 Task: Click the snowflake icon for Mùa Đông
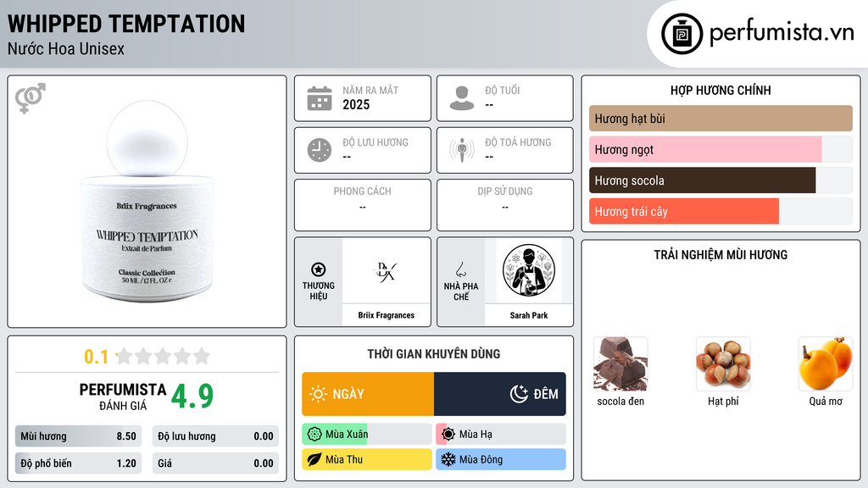pyautogui.click(x=448, y=459)
